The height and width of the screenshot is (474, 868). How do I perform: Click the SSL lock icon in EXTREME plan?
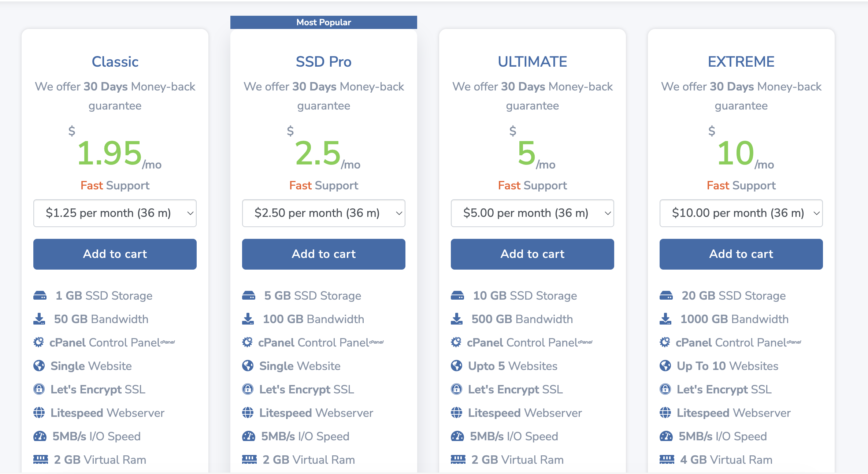(665, 389)
